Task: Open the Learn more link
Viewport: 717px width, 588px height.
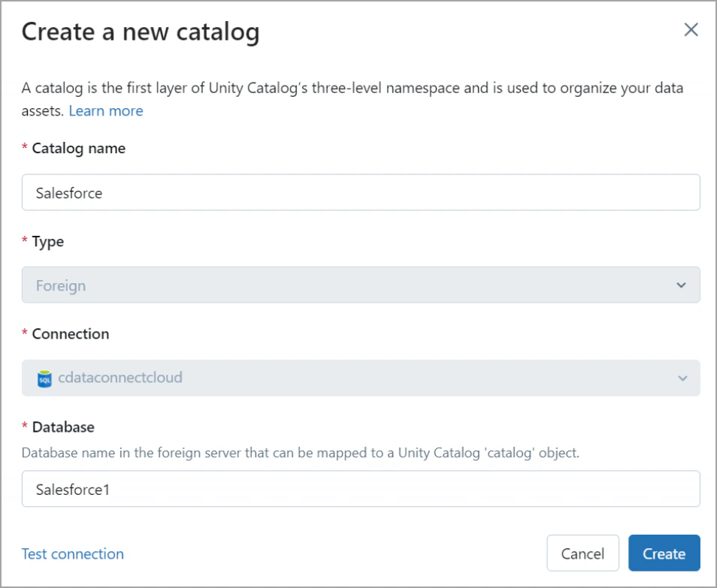Action: 106,111
